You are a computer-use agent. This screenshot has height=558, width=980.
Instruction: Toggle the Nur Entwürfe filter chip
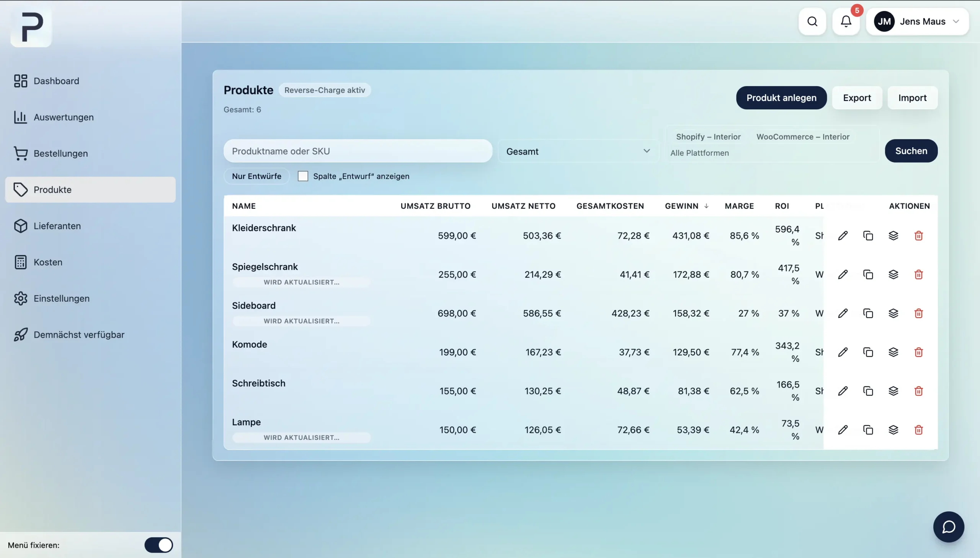pyautogui.click(x=256, y=176)
